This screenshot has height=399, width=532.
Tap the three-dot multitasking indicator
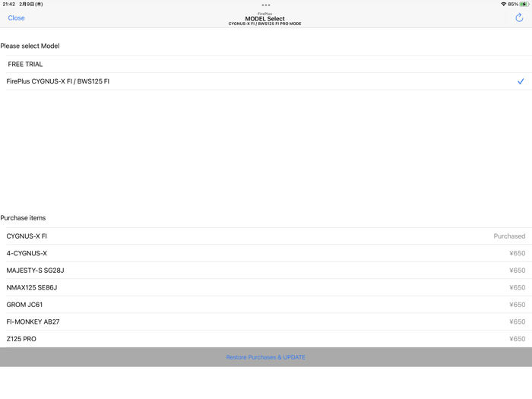click(x=266, y=5)
